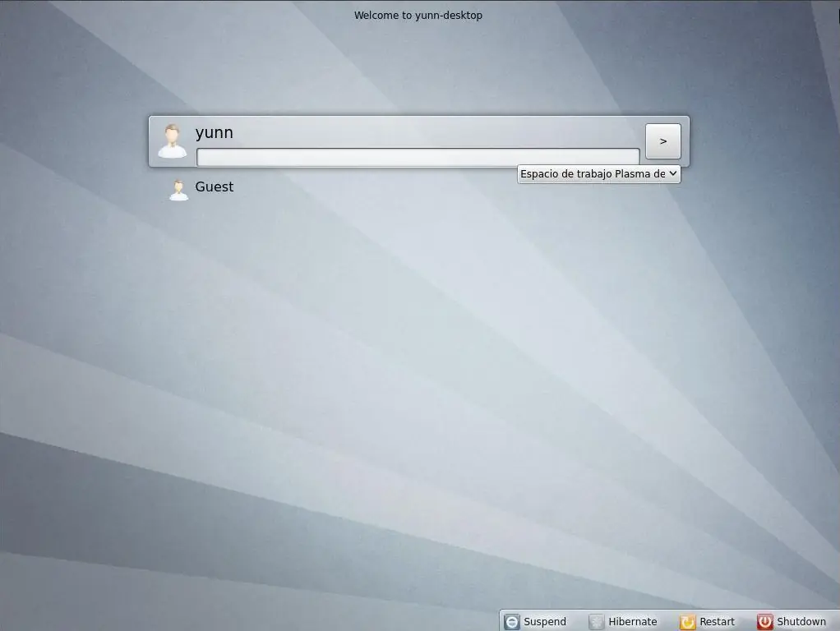Click the red Shutdown power icon
Viewport: 840px width, 631px height.
tap(764, 621)
